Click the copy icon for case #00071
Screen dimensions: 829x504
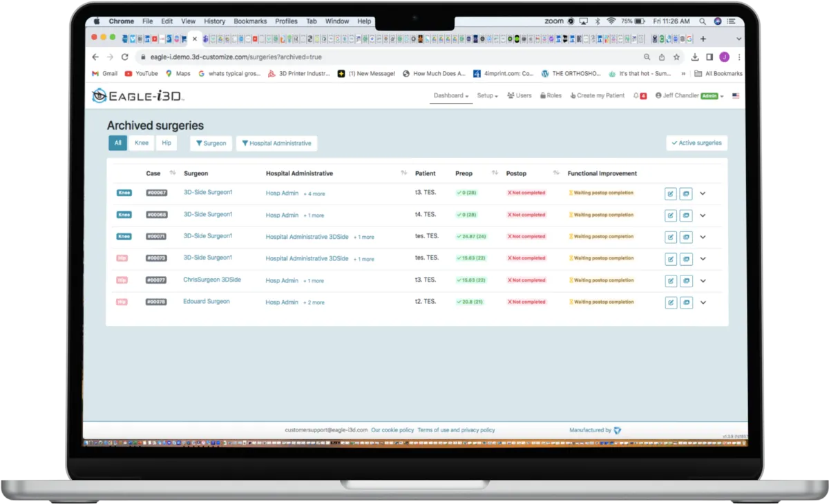pyautogui.click(x=686, y=237)
